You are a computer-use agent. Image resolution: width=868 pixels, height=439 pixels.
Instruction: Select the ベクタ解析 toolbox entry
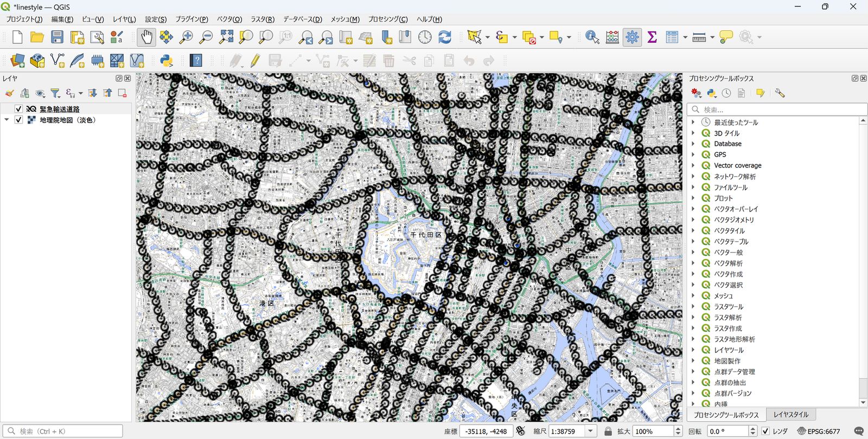tap(728, 263)
